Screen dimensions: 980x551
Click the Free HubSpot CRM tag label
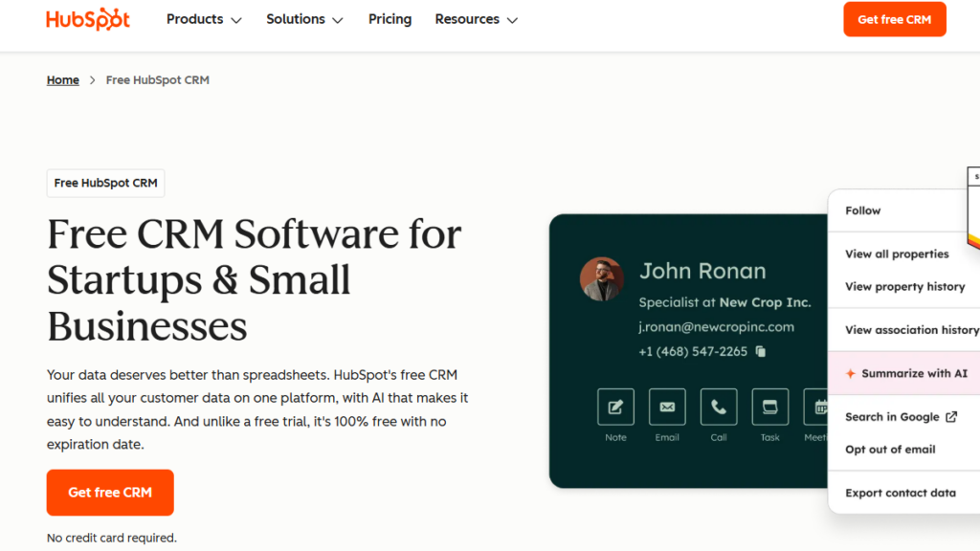pyautogui.click(x=105, y=183)
